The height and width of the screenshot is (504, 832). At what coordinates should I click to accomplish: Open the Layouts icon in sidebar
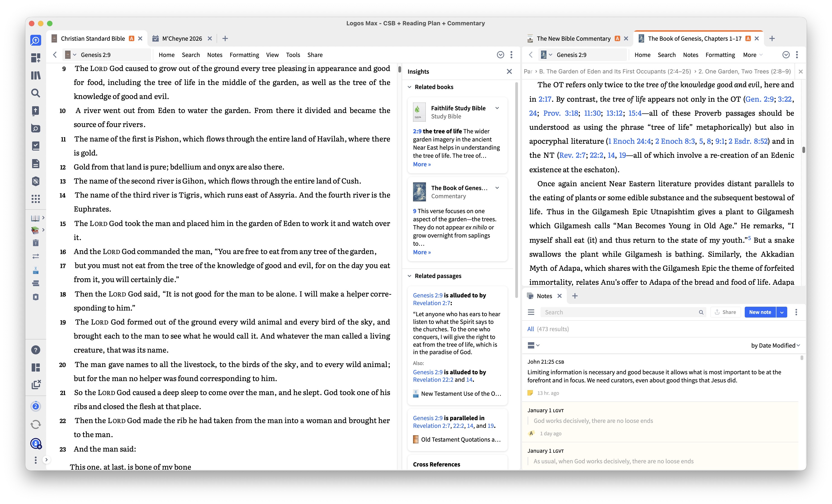tap(35, 367)
